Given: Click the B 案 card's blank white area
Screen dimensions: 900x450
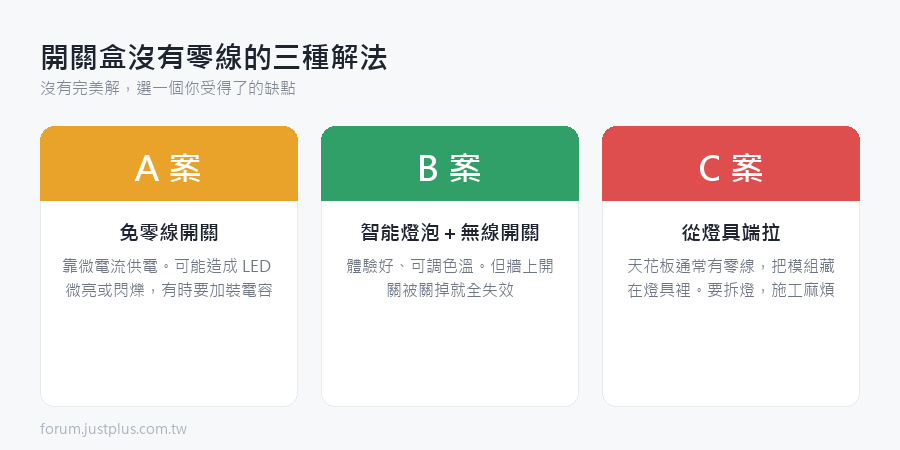Looking at the screenshot, I should (449, 353).
